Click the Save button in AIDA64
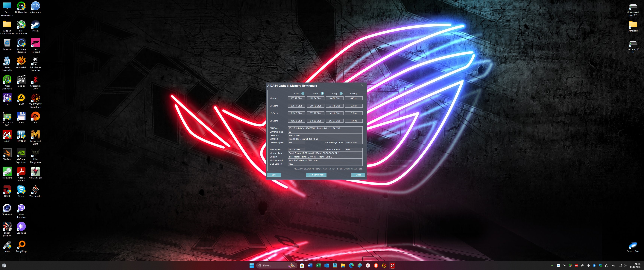 tap(274, 175)
